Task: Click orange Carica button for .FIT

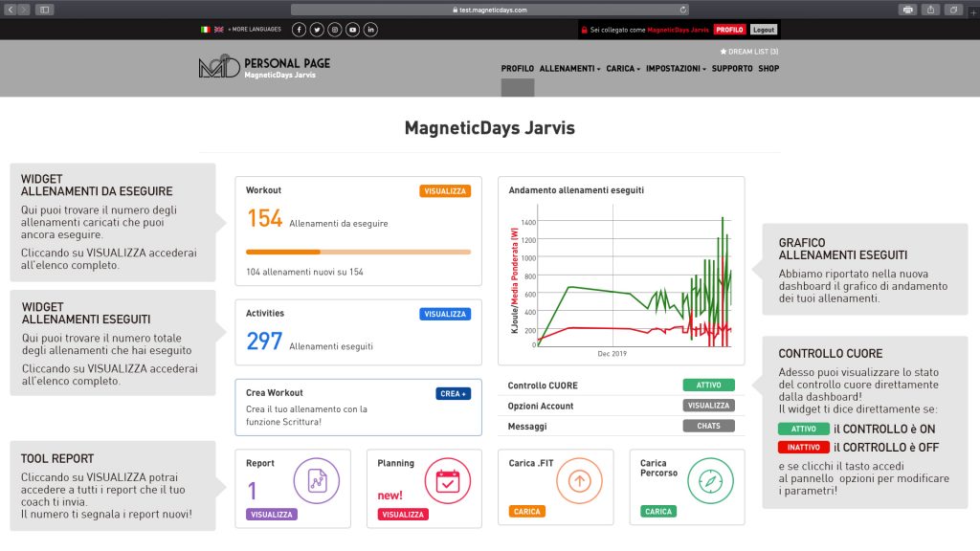Action: [x=527, y=512]
